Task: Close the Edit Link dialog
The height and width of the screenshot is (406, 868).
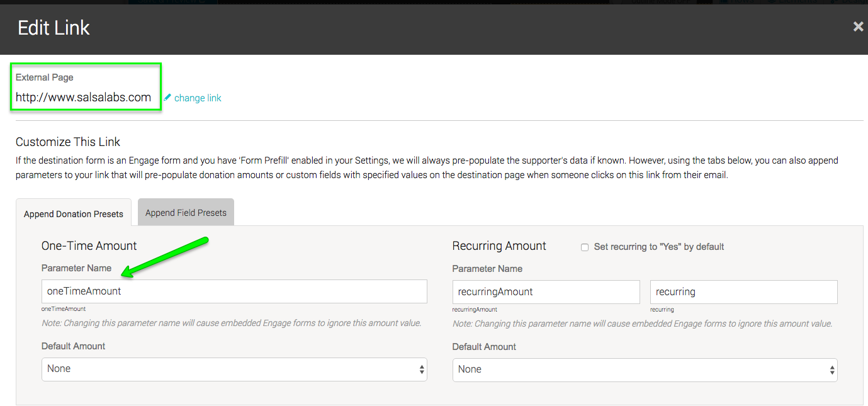Action: tap(858, 26)
